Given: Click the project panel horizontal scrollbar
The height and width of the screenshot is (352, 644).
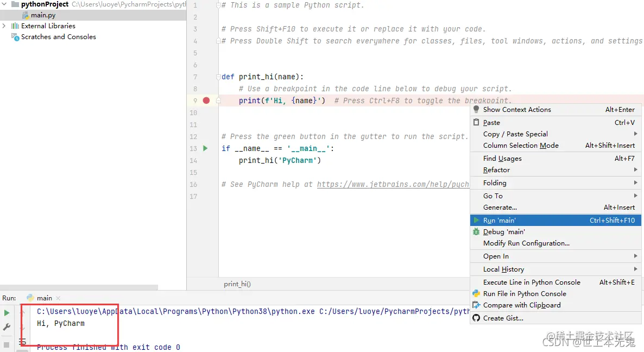Looking at the screenshot, I should 79,287.
